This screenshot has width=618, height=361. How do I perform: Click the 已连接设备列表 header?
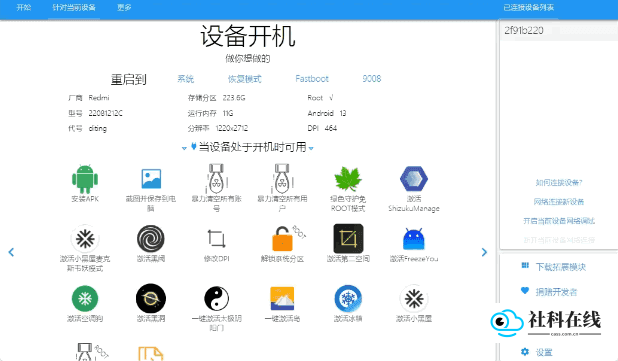pyautogui.click(x=529, y=7)
